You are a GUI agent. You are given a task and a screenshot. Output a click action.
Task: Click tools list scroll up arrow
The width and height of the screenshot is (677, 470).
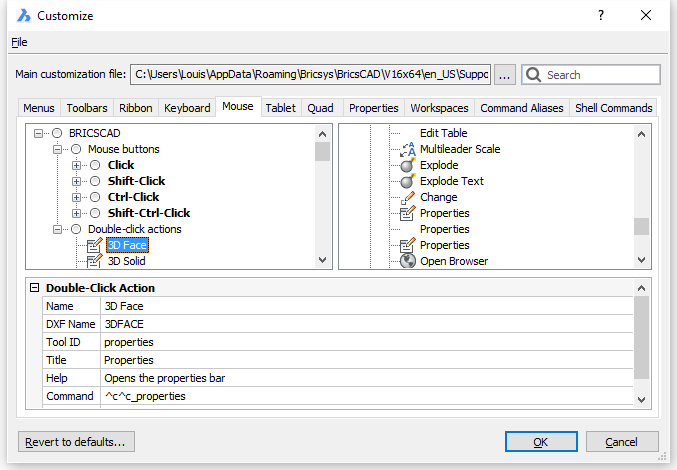pyautogui.click(x=642, y=134)
